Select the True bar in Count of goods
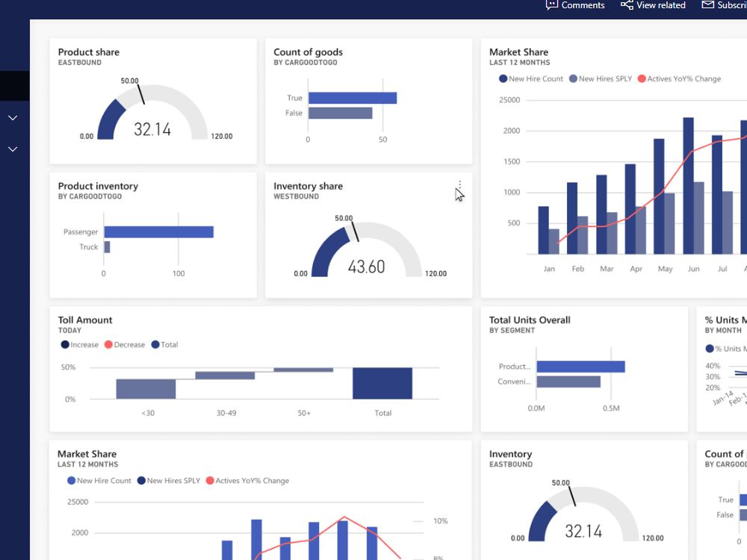The width and height of the screenshot is (747, 560). (x=351, y=96)
